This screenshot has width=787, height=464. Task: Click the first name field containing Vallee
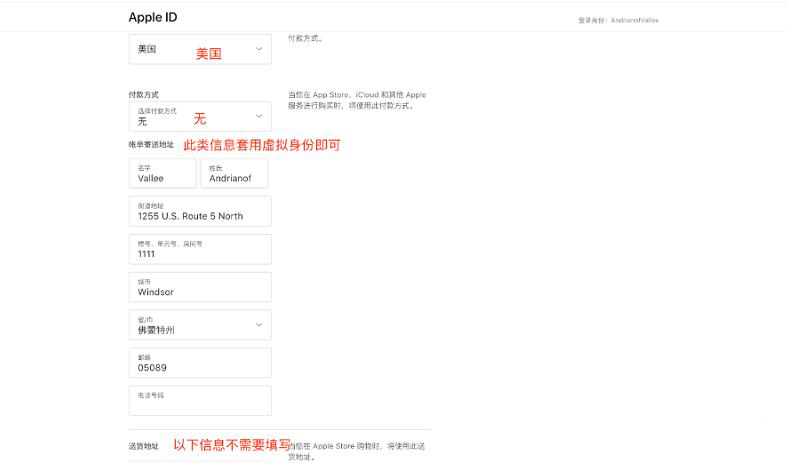tap(162, 174)
